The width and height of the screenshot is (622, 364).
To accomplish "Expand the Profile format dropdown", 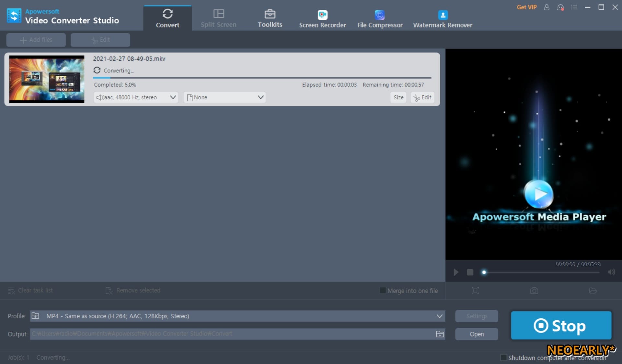I will pyautogui.click(x=439, y=316).
